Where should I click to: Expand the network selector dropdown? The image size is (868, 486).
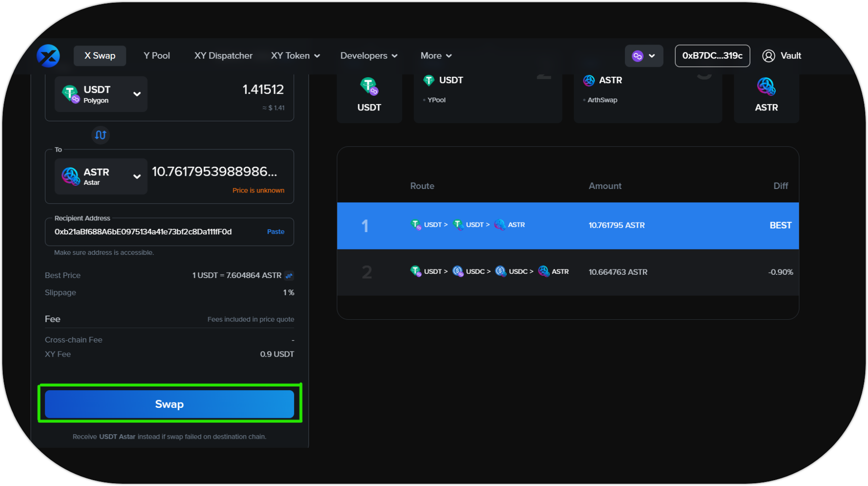[x=644, y=56]
